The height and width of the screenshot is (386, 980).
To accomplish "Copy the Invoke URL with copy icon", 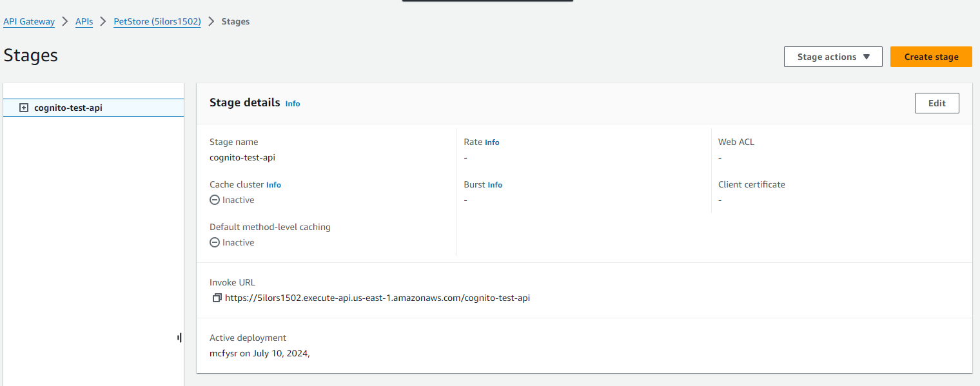I will click(x=217, y=298).
